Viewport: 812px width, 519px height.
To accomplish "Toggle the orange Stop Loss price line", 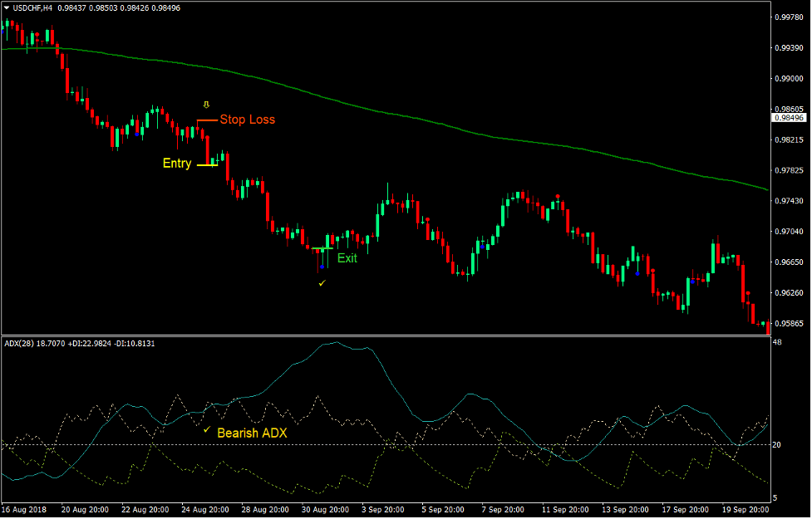I will [x=207, y=120].
